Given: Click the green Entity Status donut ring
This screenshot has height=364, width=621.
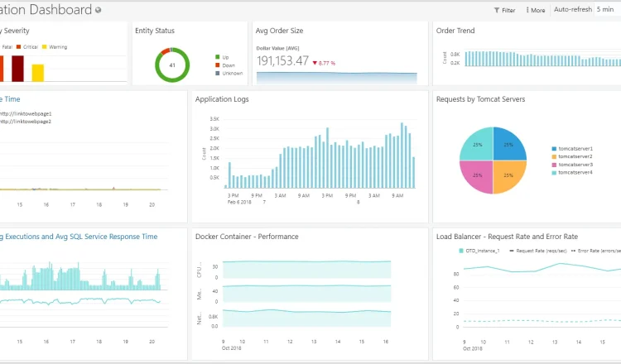Looking at the screenshot, I should pos(172,80).
